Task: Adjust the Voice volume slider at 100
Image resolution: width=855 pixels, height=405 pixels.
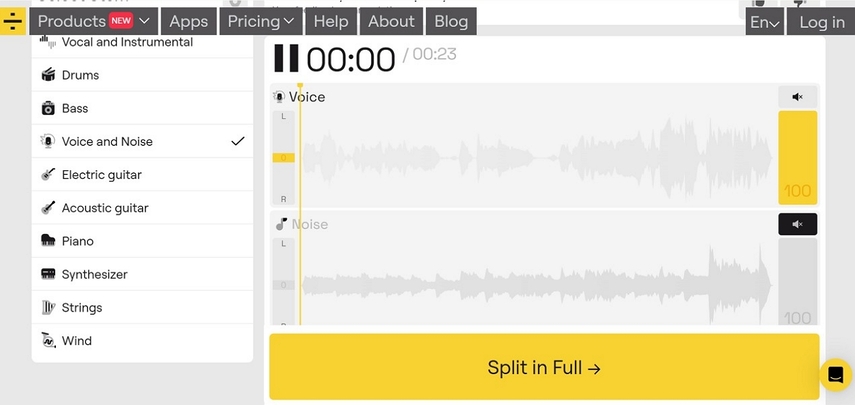Action: [797, 158]
